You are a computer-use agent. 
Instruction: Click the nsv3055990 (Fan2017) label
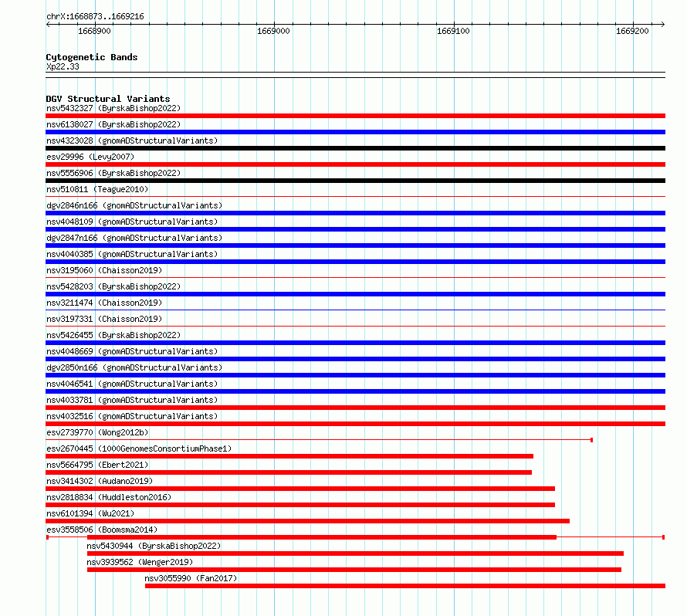point(191,578)
